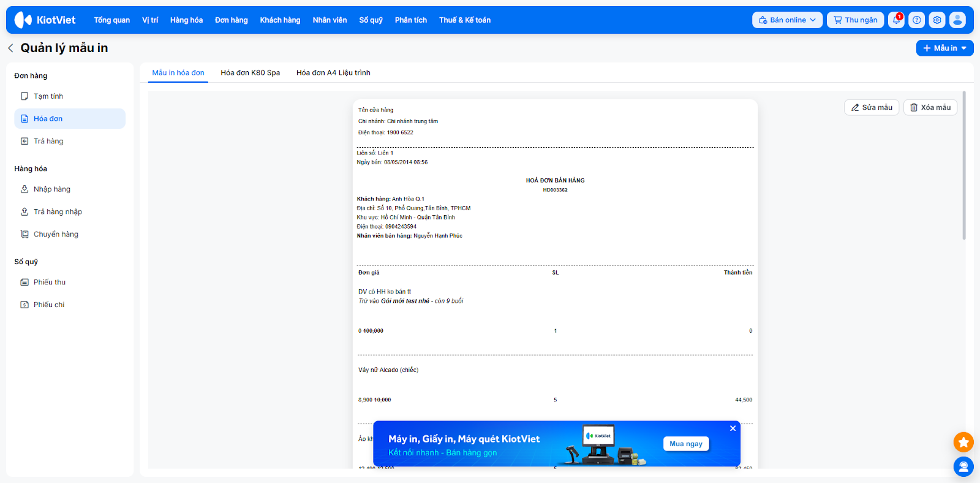Viewport: 980px width, 483px height.
Task: Select Chuyển hàng in the sidebar
Action: (70, 234)
